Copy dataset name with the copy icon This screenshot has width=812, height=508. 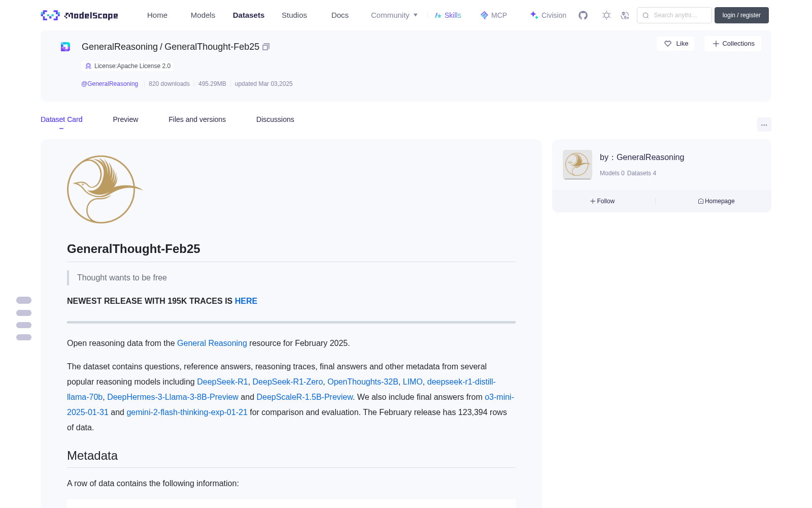pyautogui.click(x=266, y=47)
